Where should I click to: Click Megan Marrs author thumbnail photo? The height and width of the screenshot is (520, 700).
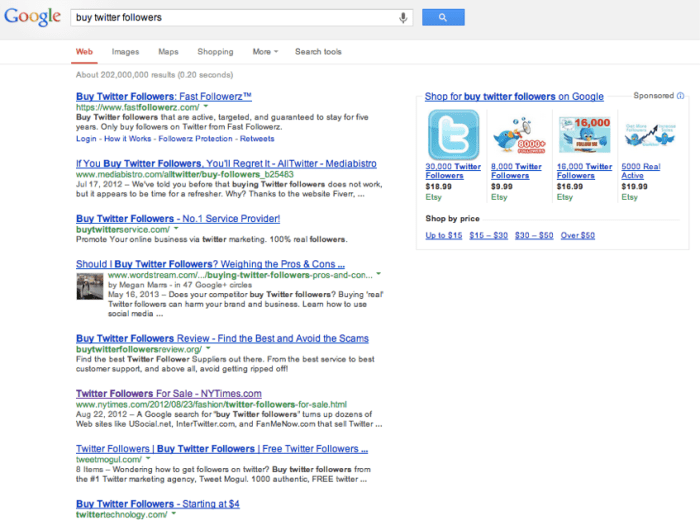pyautogui.click(x=90, y=286)
